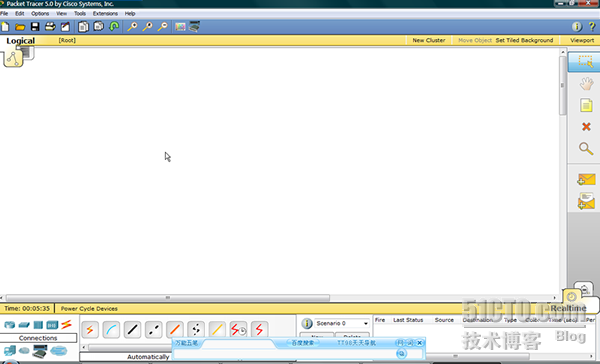Open the Edit menu
Viewport: 600px width, 364px height.
(x=20, y=13)
